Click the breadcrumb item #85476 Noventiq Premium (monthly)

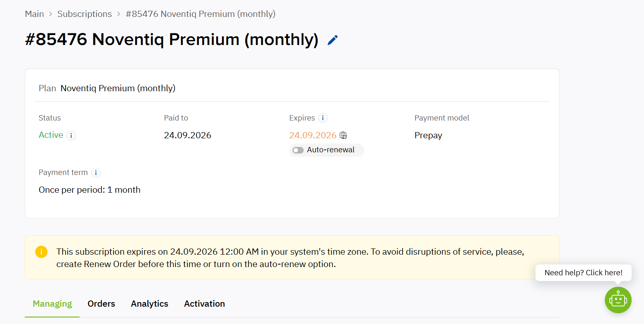(201, 14)
